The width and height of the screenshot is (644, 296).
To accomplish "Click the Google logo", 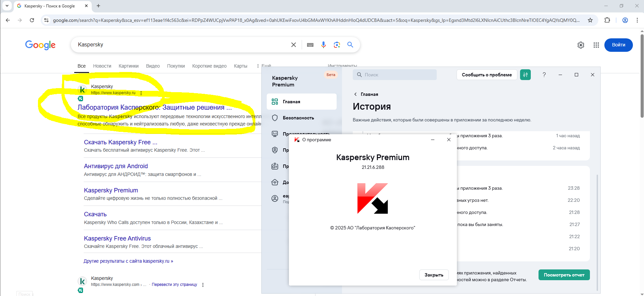I will click(40, 45).
